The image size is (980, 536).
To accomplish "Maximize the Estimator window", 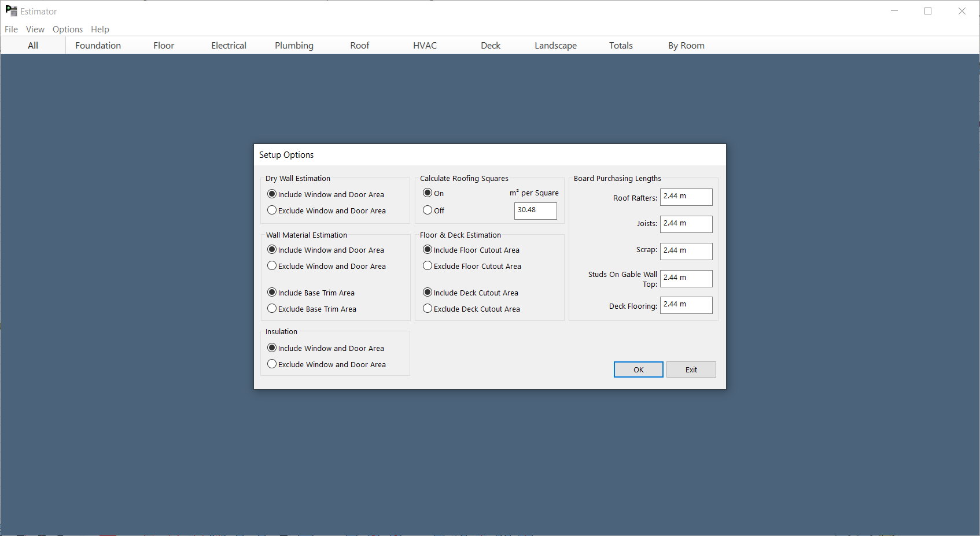I will [928, 11].
